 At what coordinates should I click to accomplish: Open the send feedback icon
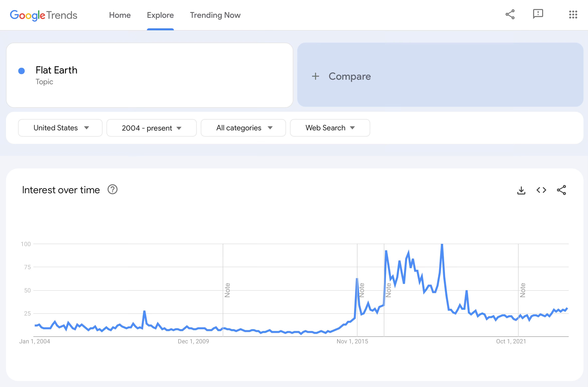538,14
